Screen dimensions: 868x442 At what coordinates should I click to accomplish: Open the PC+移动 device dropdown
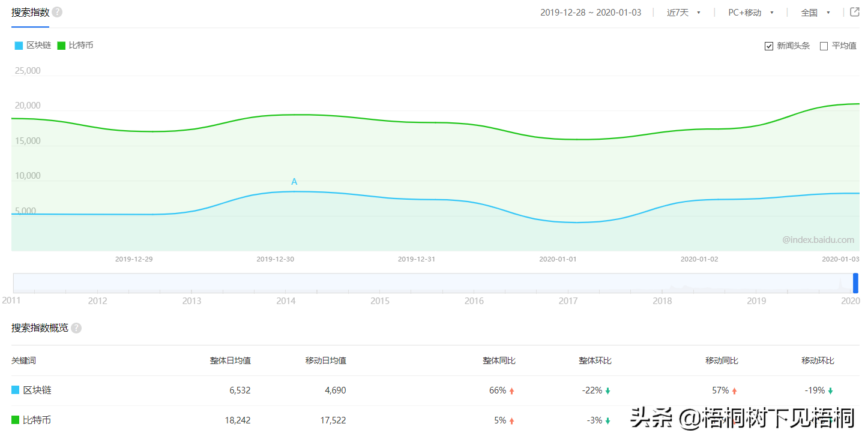(751, 13)
